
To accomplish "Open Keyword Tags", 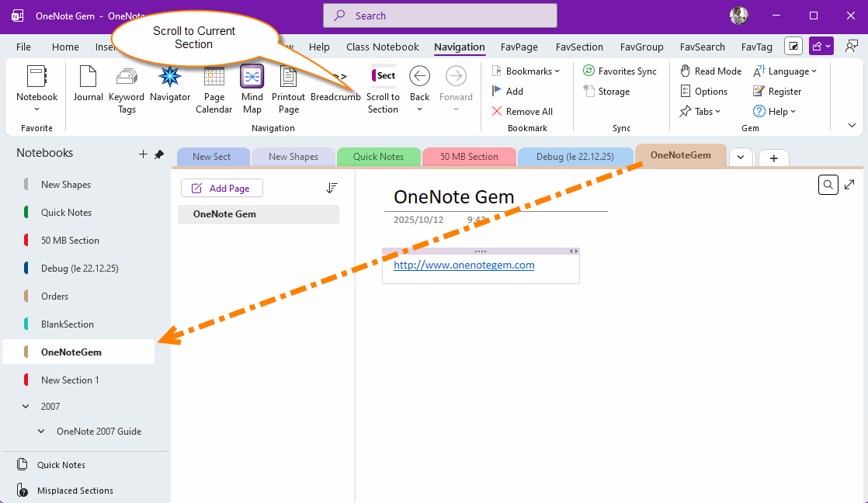I will coord(127,89).
